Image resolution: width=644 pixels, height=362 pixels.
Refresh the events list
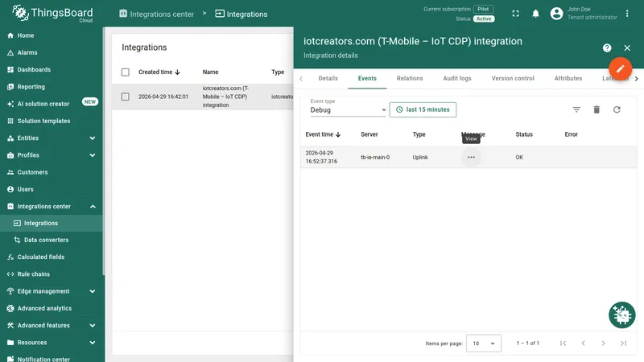coord(617,109)
